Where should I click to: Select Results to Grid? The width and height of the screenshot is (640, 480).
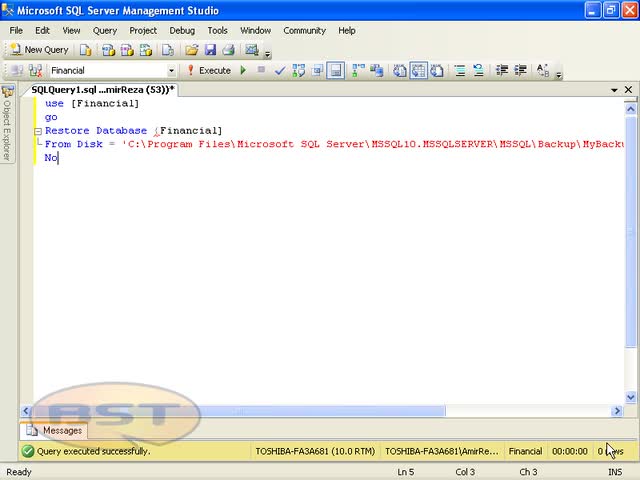click(x=418, y=71)
